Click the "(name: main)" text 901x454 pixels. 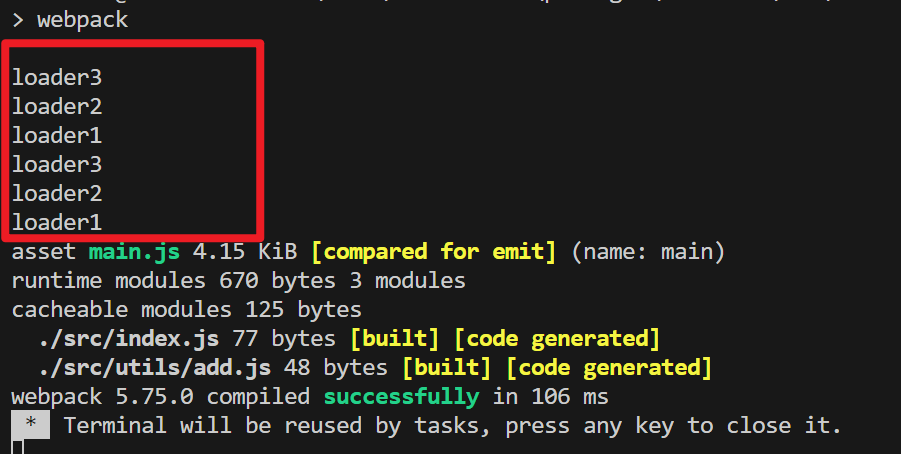pyautogui.click(x=647, y=250)
